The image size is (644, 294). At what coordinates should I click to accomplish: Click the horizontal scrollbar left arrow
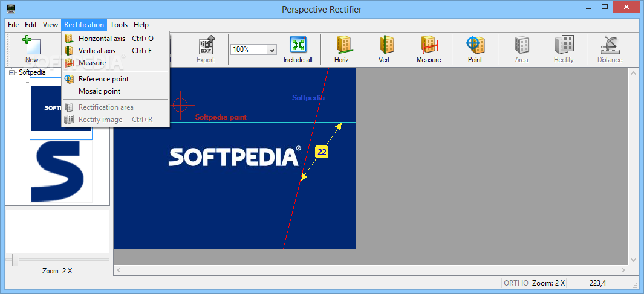(119, 270)
